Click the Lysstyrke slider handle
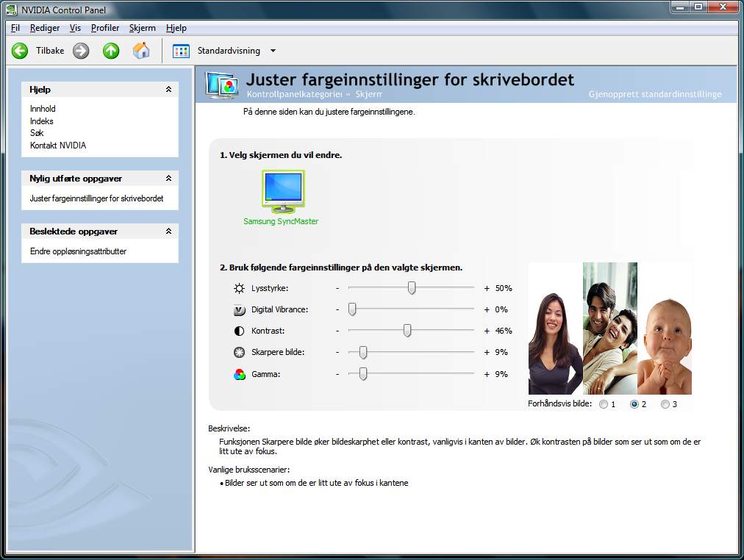 412,288
